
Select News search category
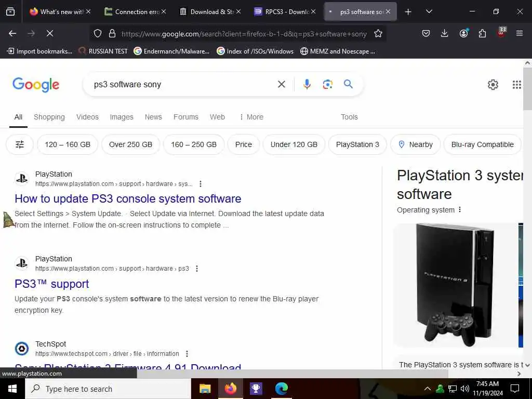point(153,117)
